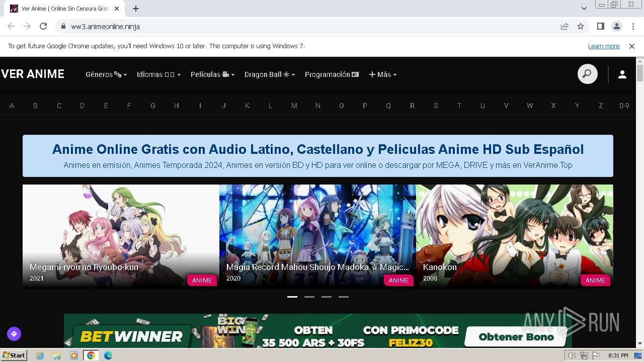
Task: Click the ANIME badge on Magia Record
Action: [398, 280]
